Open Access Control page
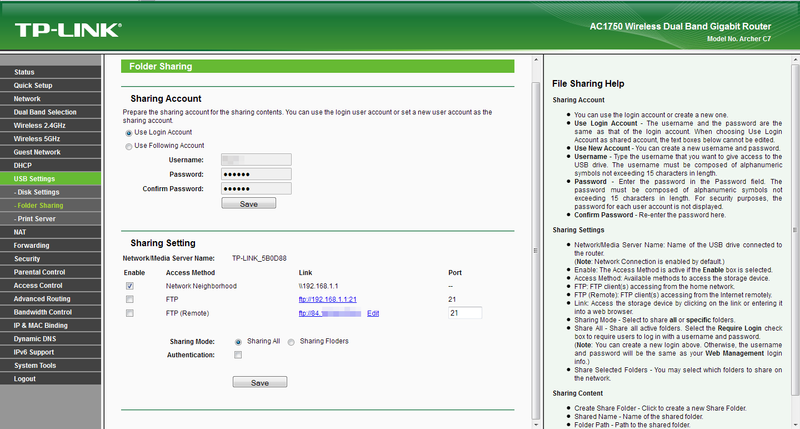The height and width of the screenshot is (429, 800). pyautogui.click(x=51, y=285)
